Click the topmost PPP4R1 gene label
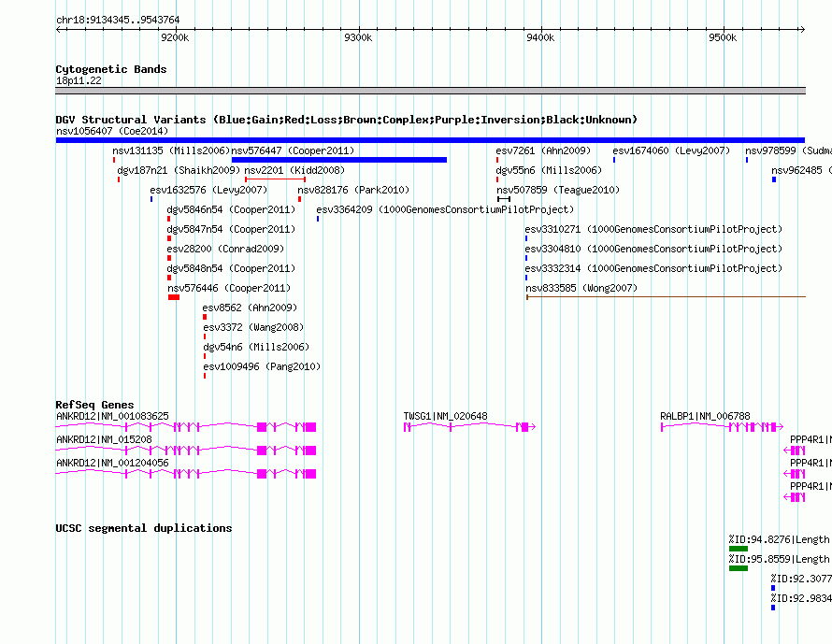Screen dimensions: 832x644 (x=810, y=439)
